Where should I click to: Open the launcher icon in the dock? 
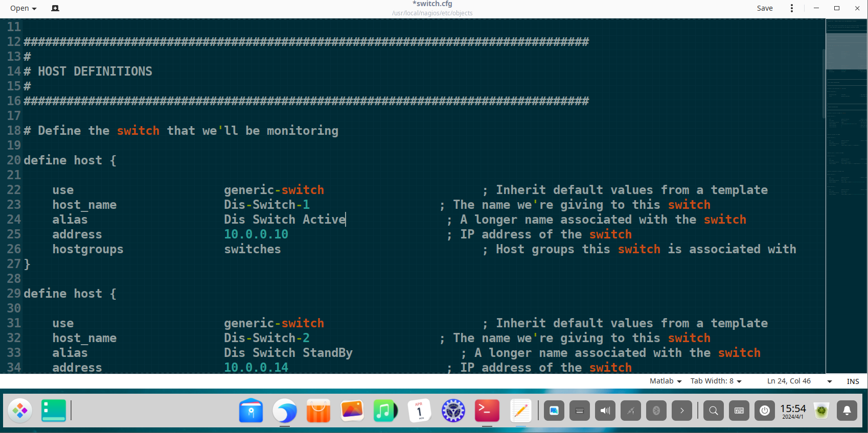(20, 411)
